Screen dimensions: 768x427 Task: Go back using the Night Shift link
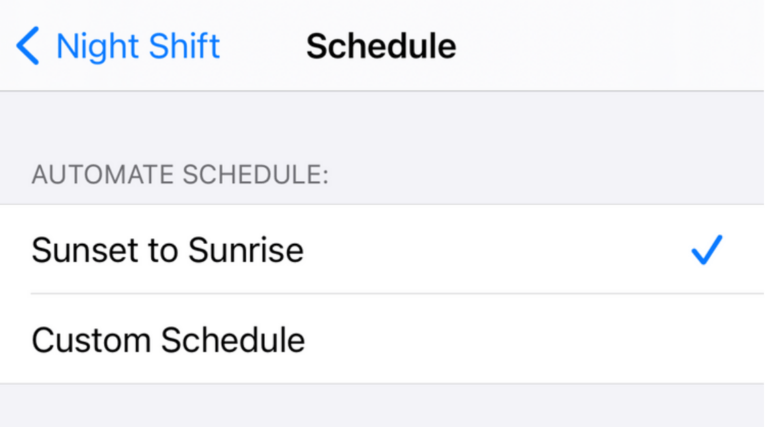[137, 46]
